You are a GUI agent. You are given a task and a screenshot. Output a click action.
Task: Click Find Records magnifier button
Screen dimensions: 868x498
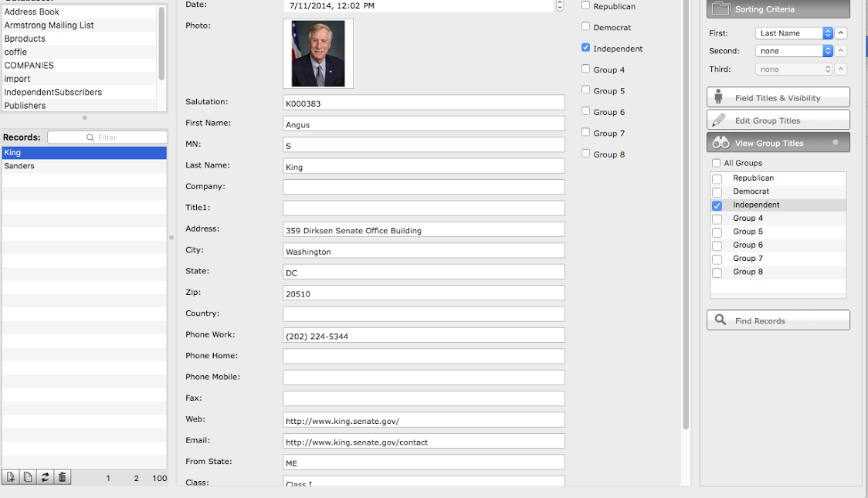tap(778, 320)
